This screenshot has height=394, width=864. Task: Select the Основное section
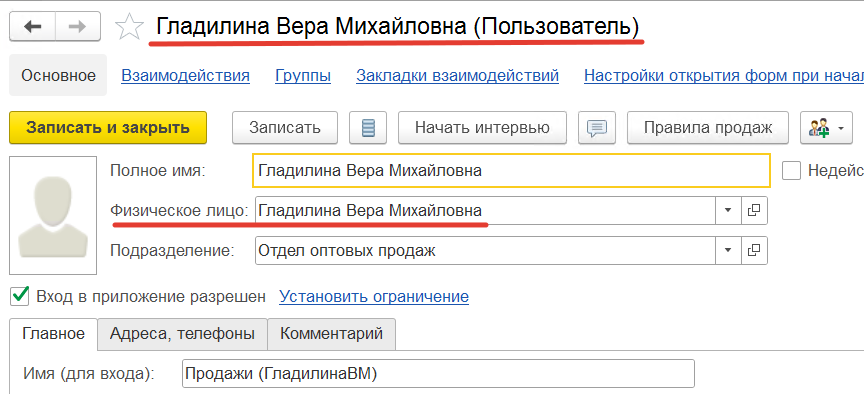pos(58,75)
